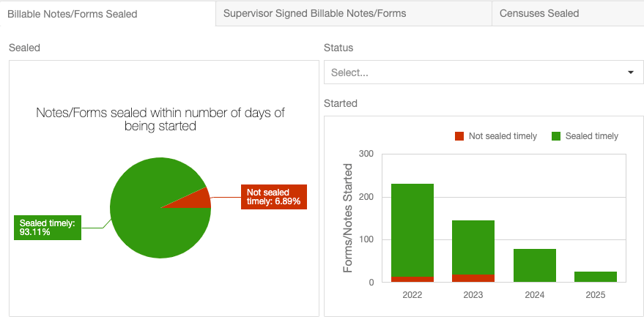Viewport: 644px width, 317px height.
Task: Switch to Supervisor Signed Billable Notes/Forms tab
Action: pos(354,13)
